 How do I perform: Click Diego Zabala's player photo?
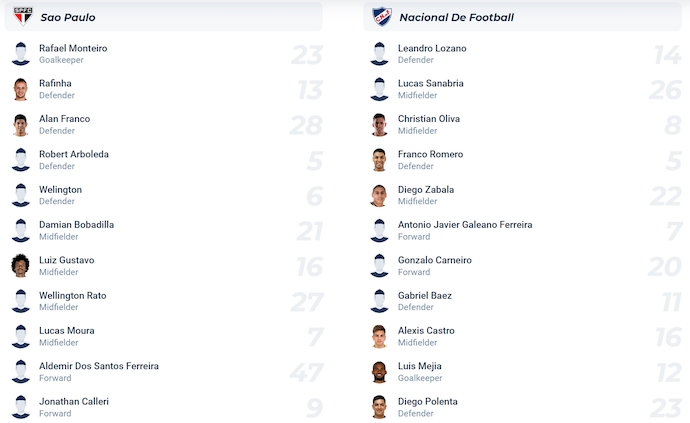point(380,196)
